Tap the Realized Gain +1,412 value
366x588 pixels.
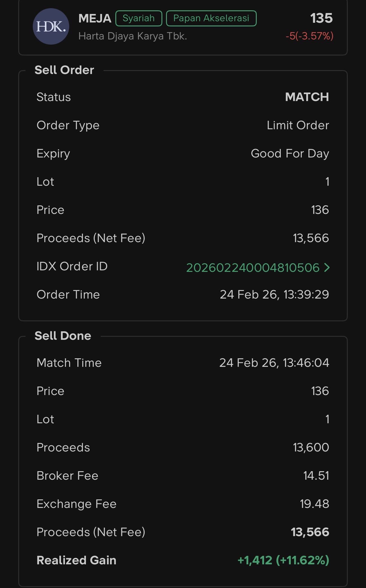click(x=283, y=560)
